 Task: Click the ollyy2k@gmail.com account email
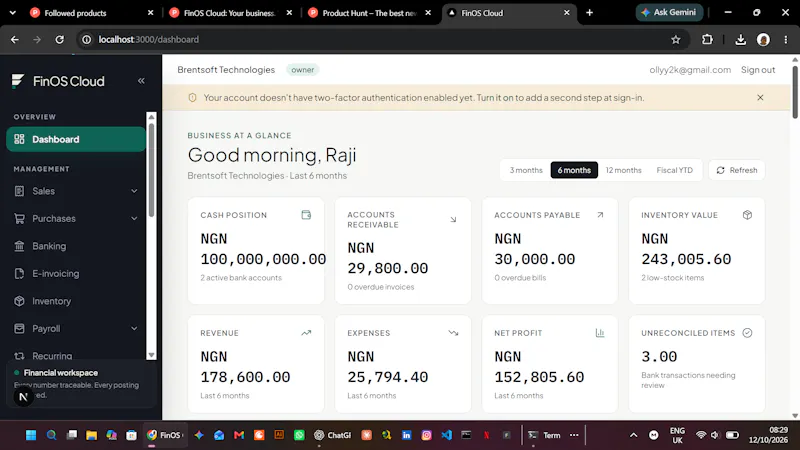pyautogui.click(x=690, y=70)
